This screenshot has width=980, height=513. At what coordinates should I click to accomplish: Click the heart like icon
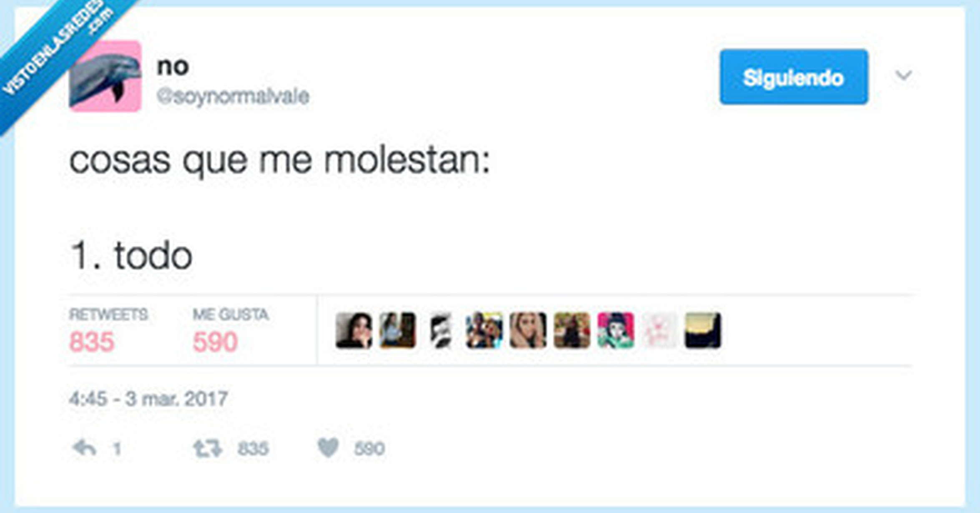[x=328, y=448]
